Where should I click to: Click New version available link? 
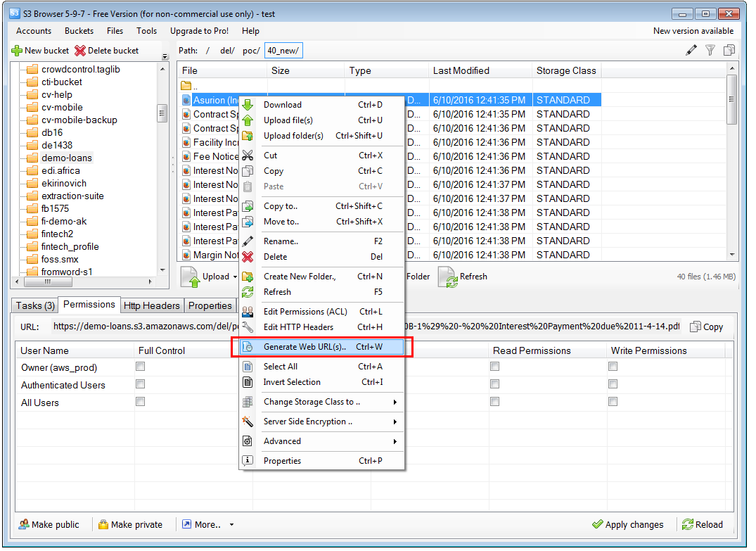click(693, 31)
